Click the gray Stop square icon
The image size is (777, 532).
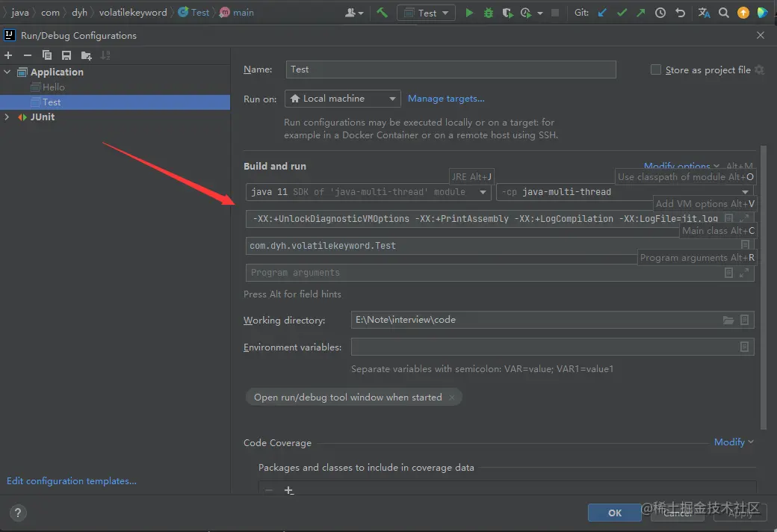555,13
